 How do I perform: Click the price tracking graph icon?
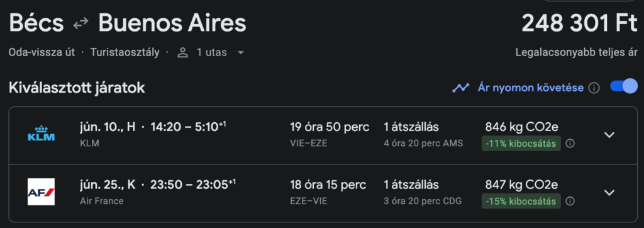(x=461, y=88)
